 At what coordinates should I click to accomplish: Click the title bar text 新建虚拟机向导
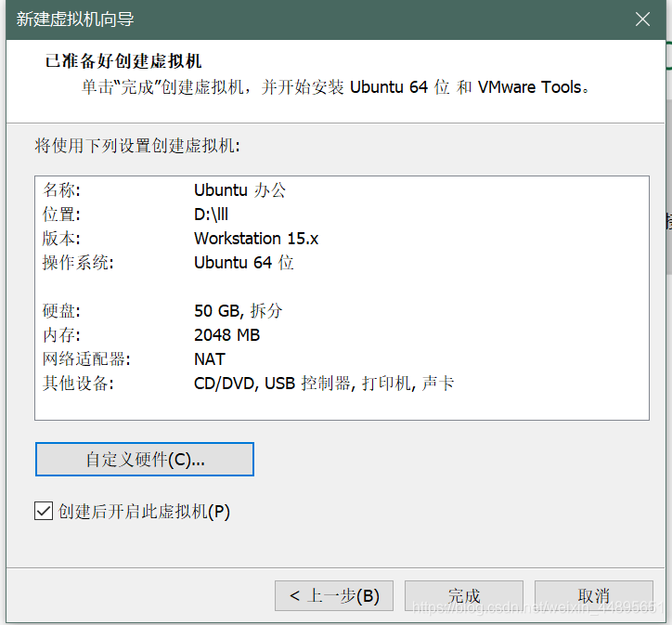click(75, 20)
